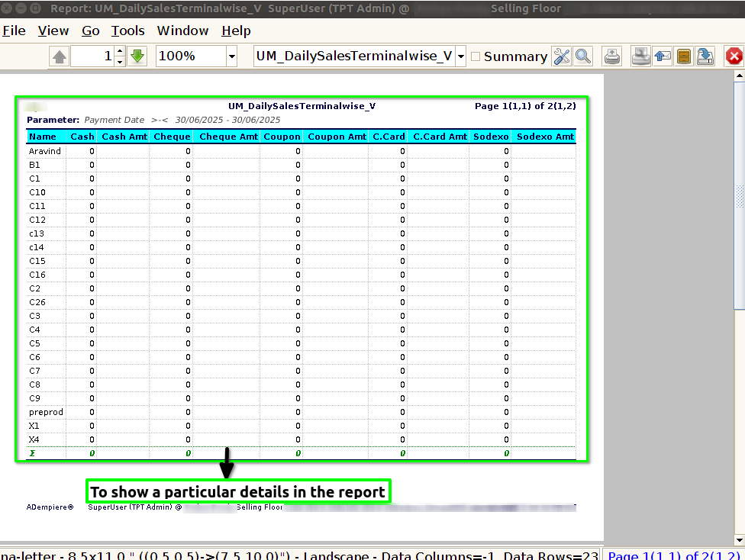Click the Export report icon

click(705, 56)
